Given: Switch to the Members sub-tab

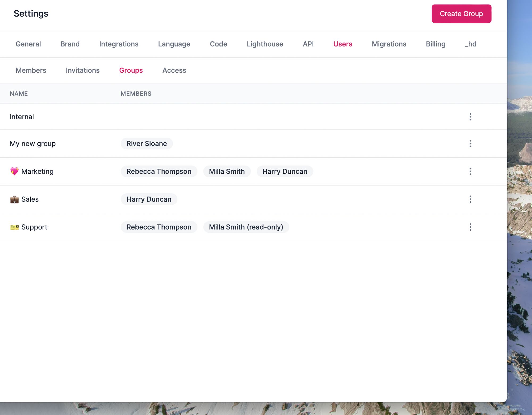Looking at the screenshot, I should click(31, 70).
